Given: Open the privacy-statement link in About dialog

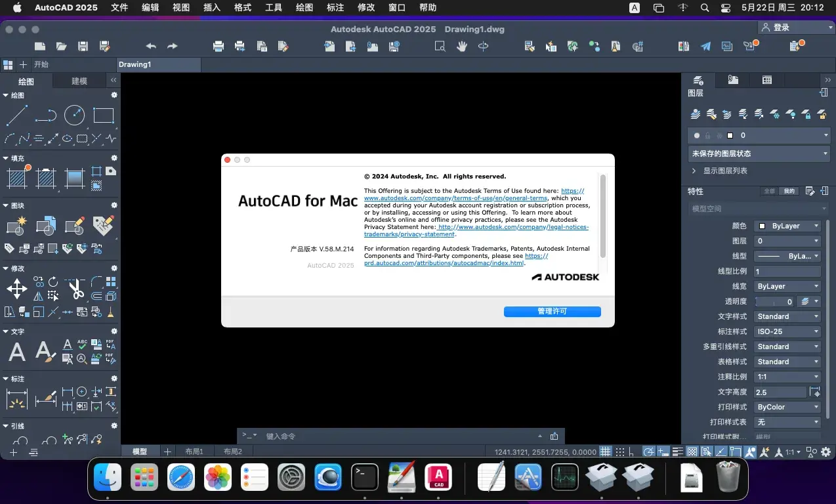Looking at the screenshot, I should pos(476,230).
